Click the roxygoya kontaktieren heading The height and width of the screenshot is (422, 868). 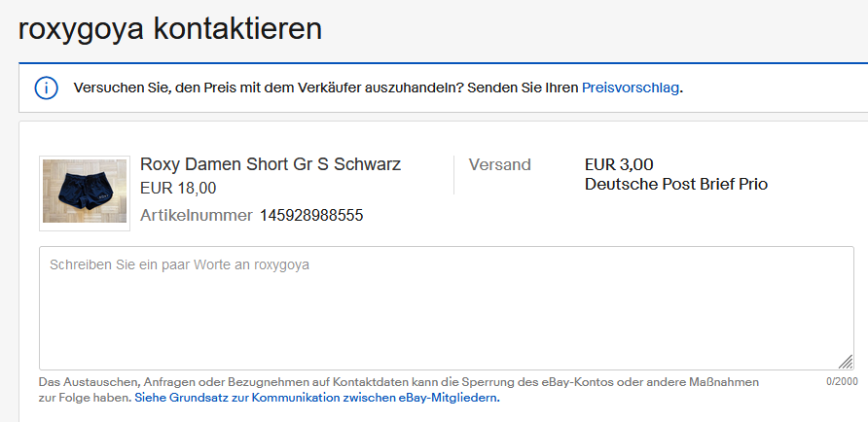point(170,28)
